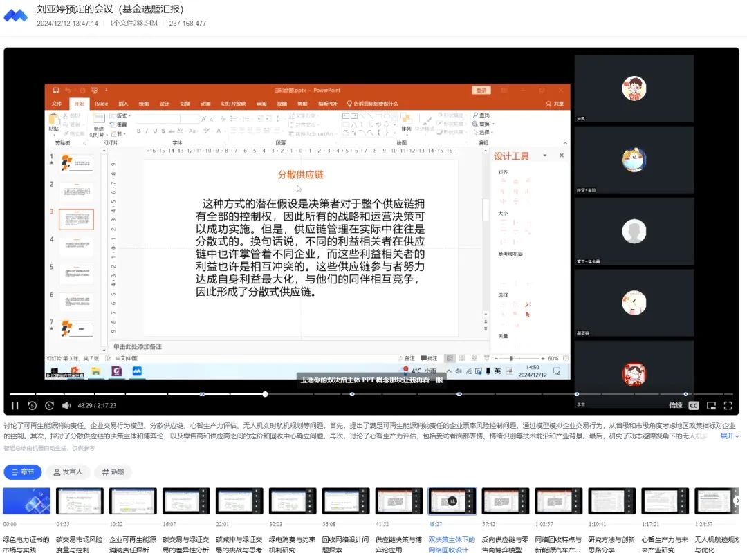Enable picture-in-picture mode icon
Image resolution: width=747 pixels, height=560 pixels.
[711, 405]
